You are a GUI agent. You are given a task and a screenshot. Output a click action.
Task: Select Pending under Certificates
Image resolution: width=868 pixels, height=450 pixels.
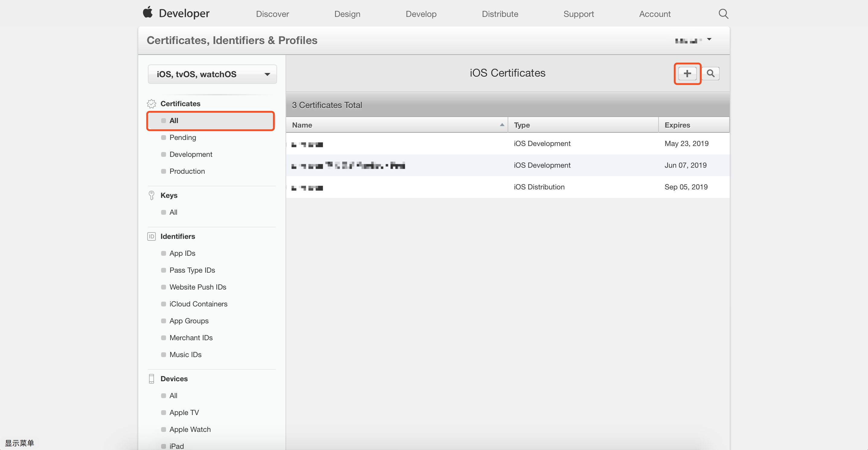pos(183,138)
